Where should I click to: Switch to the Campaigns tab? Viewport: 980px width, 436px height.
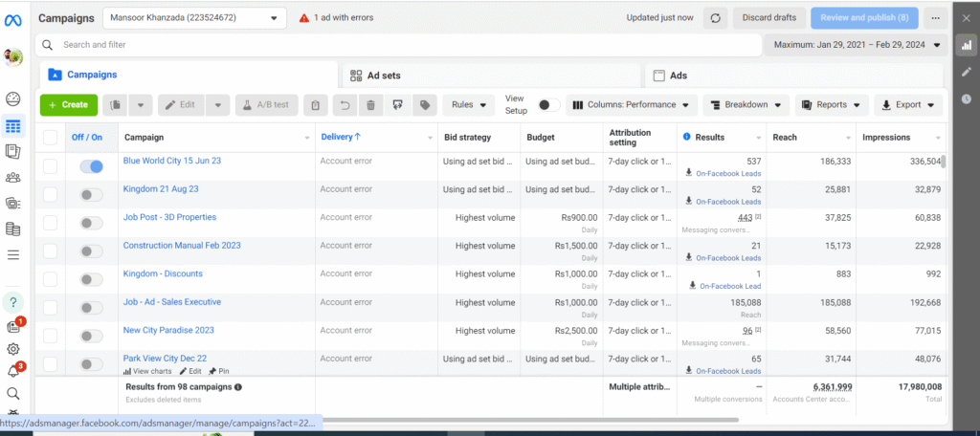(189, 75)
